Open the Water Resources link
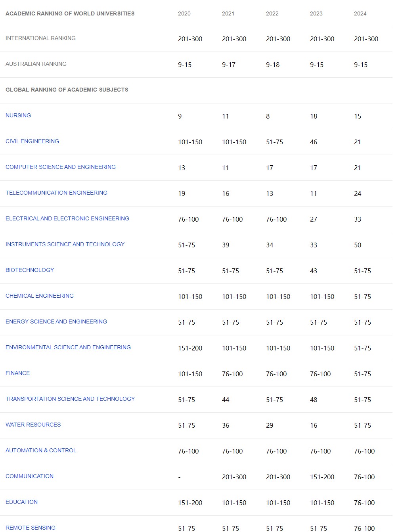This screenshot has width=398, height=532. pos(33,425)
